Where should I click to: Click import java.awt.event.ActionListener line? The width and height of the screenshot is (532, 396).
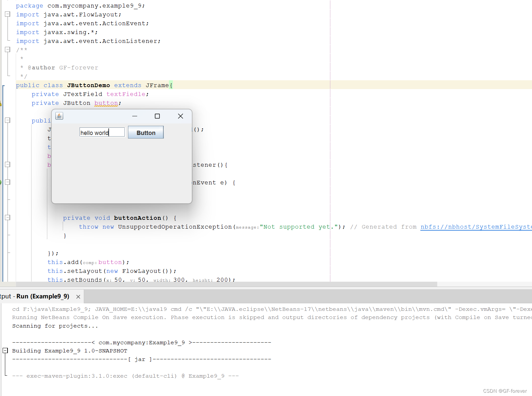pos(88,41)
